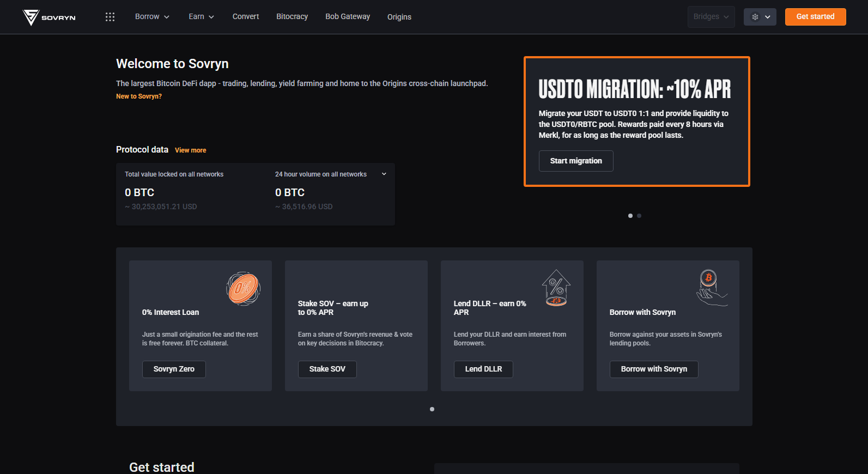Click the Stake SOV – earn up to 0% APR title
Viewport: 868px width, 474px height.
coord(333,308)
